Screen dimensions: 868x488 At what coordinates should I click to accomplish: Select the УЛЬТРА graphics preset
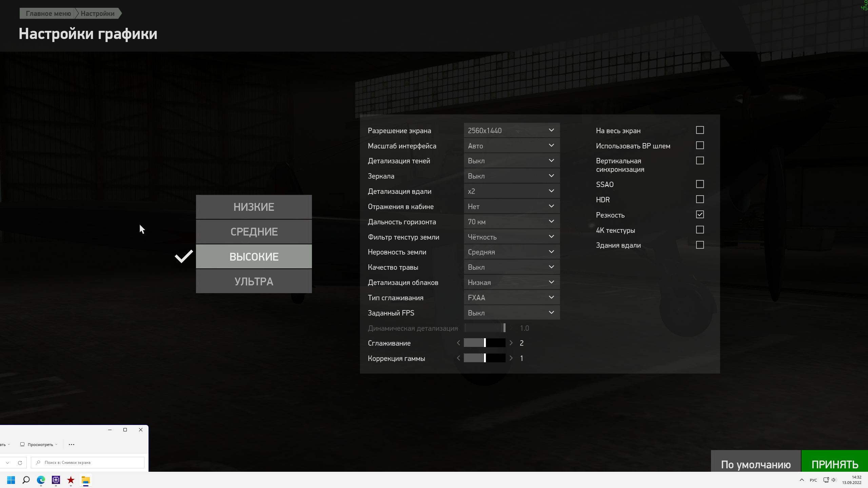point(254,281)
